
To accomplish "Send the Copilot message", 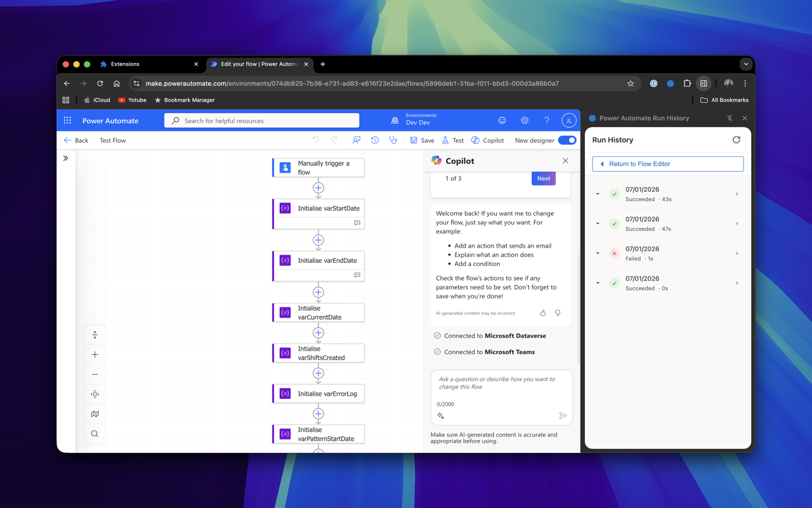I will (x=563, y=416).
